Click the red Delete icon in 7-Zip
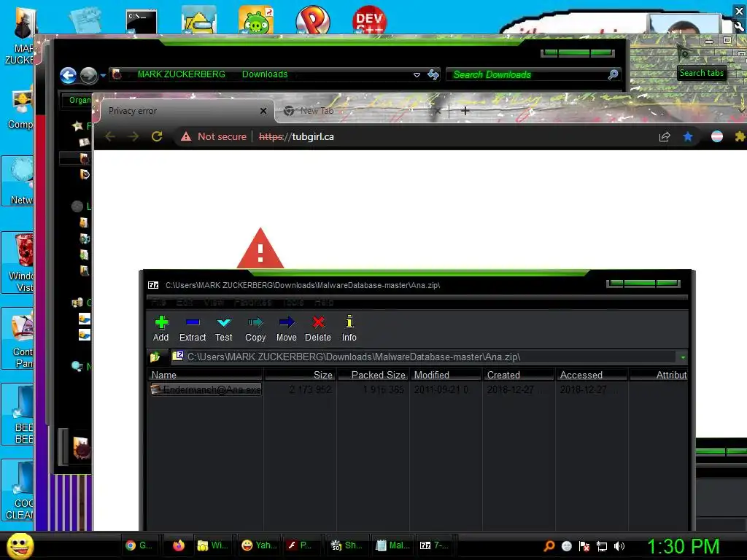The width and height of the screenshot is (747, 560). (x=318, y=328)
